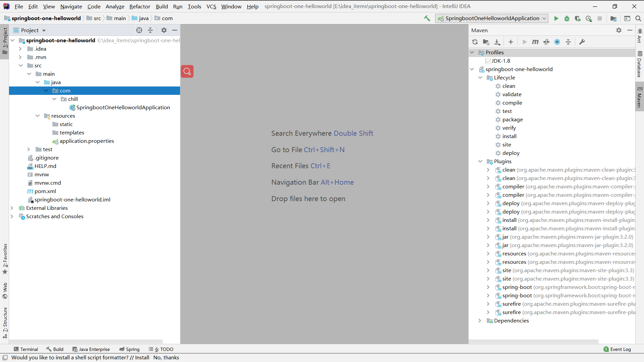Screen dimensions: 644x362
Task: Start debugging with the bug icon
Action: coord(567,18)
